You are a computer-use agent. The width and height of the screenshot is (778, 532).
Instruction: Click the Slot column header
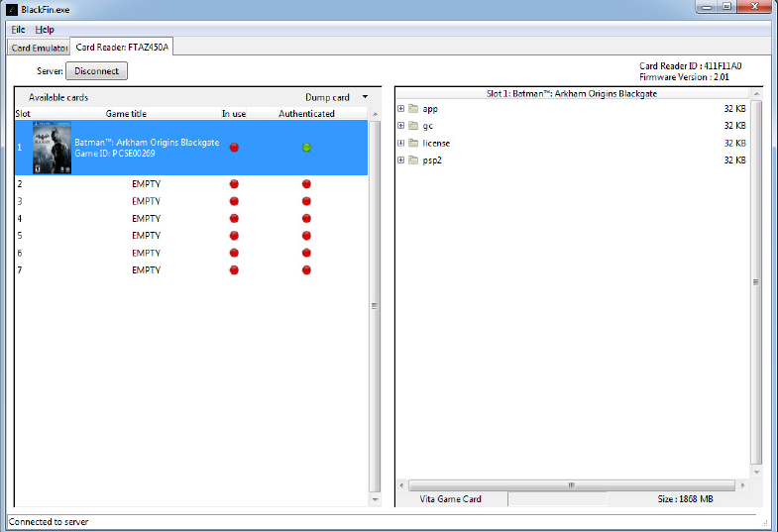click(x=23, y=114)
